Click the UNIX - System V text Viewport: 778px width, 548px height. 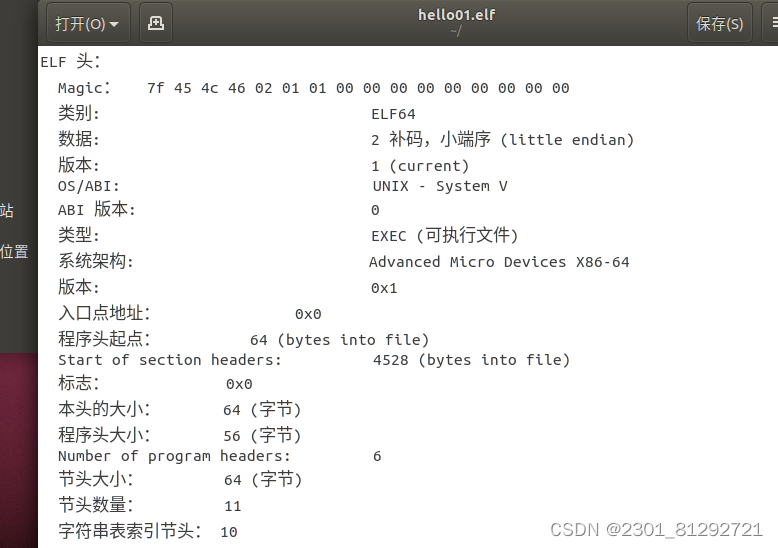click(440, 186)
